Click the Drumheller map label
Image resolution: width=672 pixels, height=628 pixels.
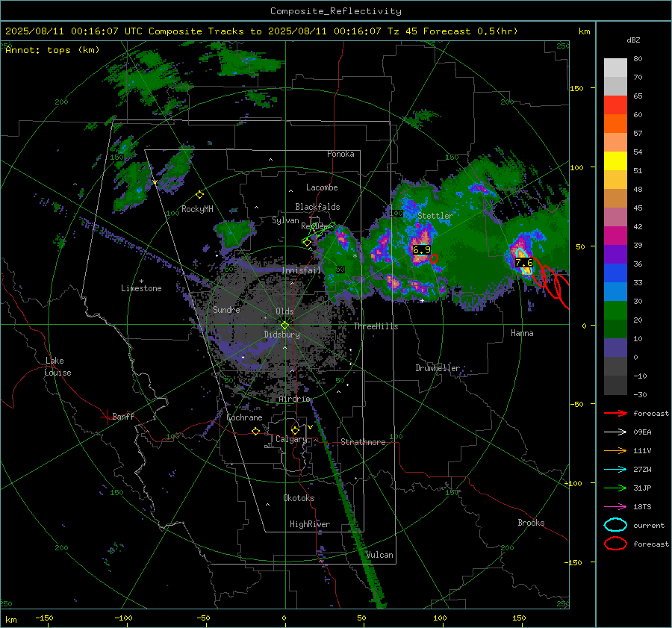(x=437, y=368)
